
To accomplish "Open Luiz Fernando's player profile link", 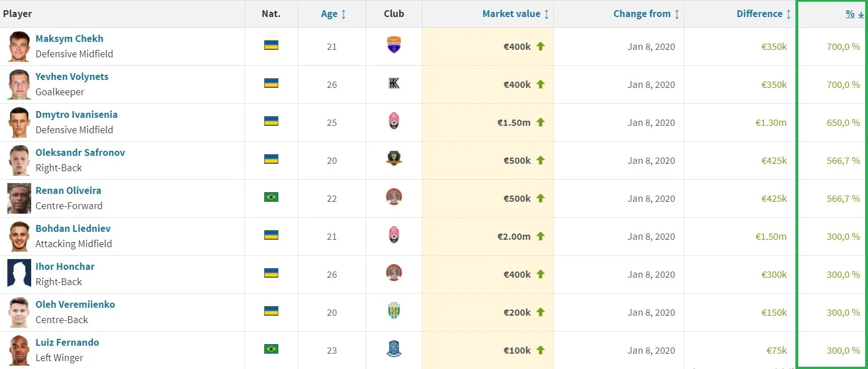I will 67,342.
